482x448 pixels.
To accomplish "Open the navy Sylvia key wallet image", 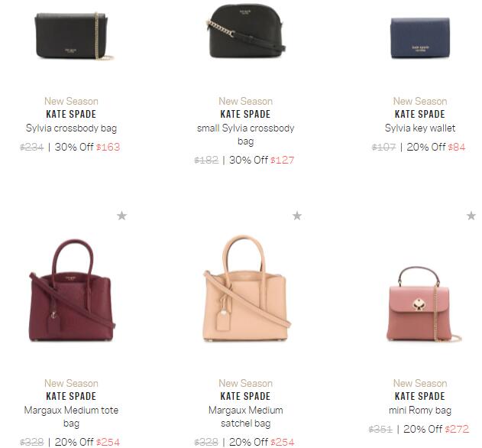I will tap(420, 38).
